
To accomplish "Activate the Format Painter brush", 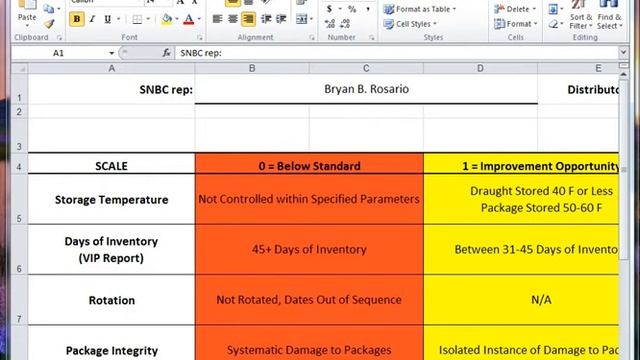I will tap(49, 24).
